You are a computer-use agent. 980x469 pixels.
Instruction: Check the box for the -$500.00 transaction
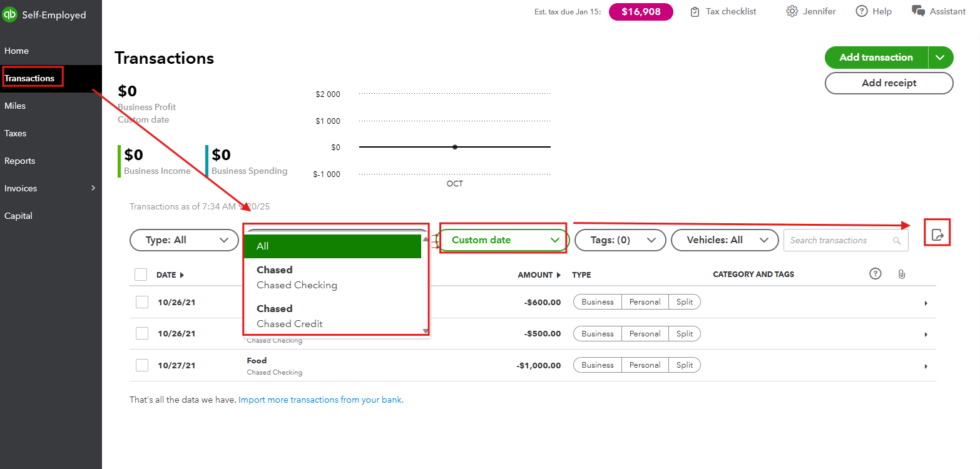(142, 333)
